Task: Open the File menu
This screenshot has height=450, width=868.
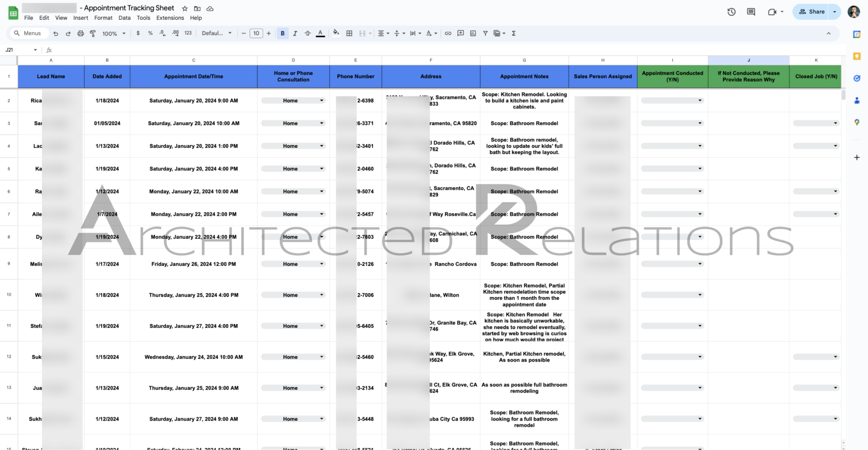Action: 28,18
